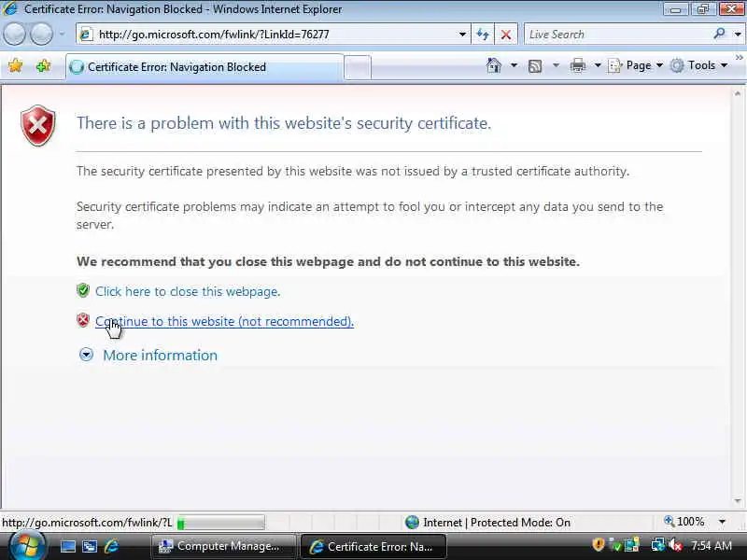Click the red shield icon beside Continue link
The image size is (747, 560).
click(x=83, y=320)
